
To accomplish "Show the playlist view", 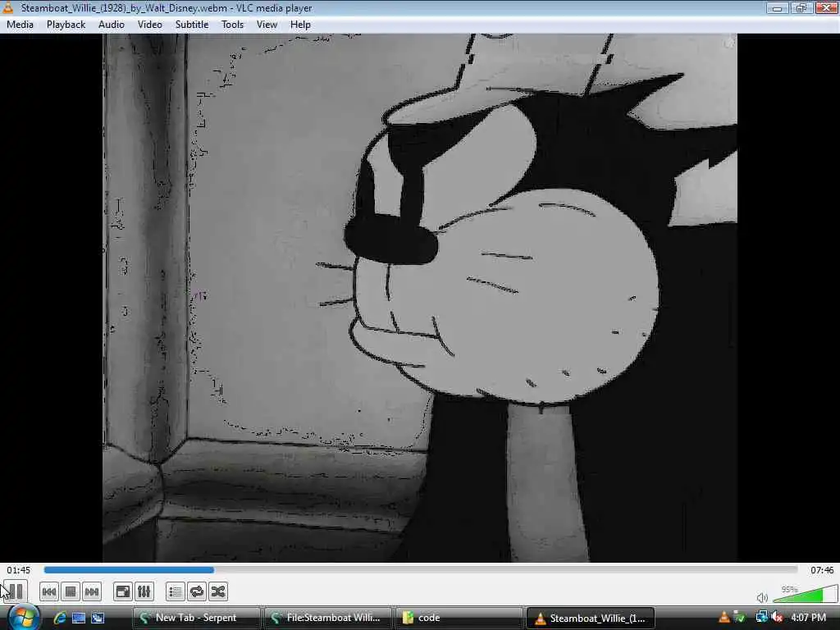I will pos(176,591).
